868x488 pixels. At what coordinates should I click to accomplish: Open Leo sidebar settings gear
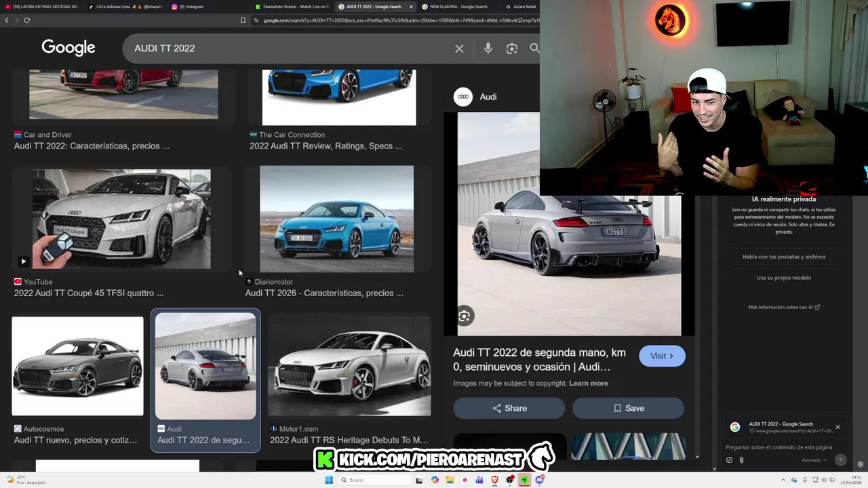click(861, 464)
